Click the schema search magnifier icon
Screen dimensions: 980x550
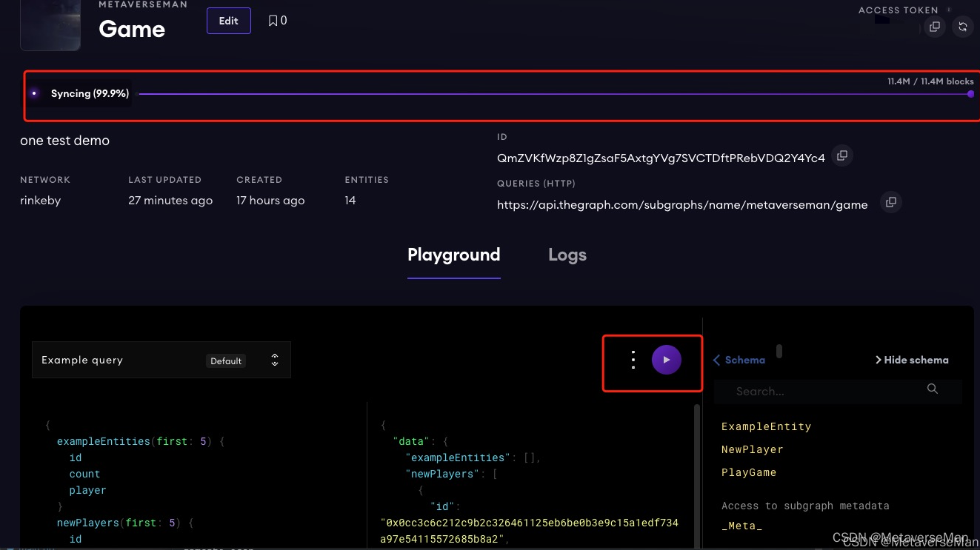tap(933, 389)
